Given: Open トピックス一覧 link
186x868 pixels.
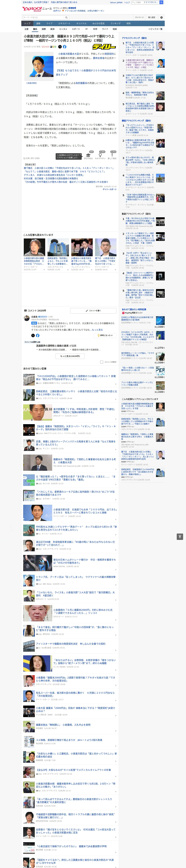Looking at the screenshot, I should tap(155, 29).
